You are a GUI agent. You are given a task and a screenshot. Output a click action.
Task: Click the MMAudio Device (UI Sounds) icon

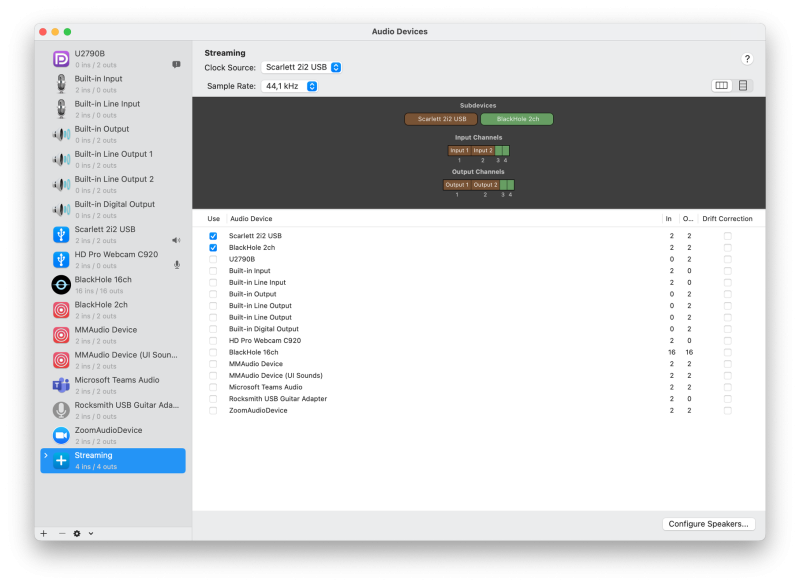coord(61,360)
